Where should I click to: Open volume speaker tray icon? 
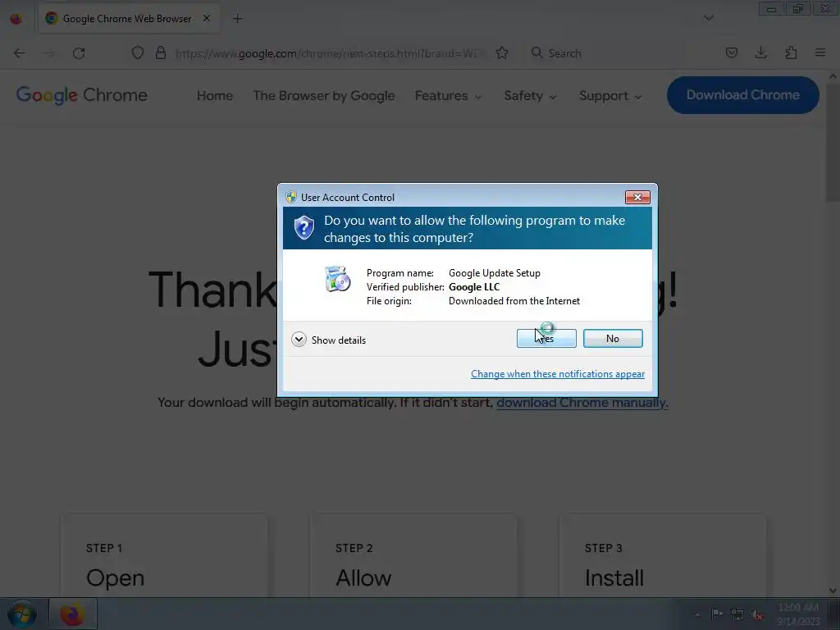(x=757, y=614)
